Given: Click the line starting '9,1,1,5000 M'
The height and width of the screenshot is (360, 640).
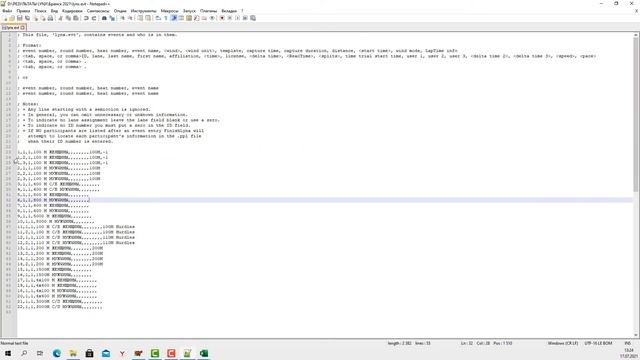Looking at the screenshot, I should click(55, 216).
